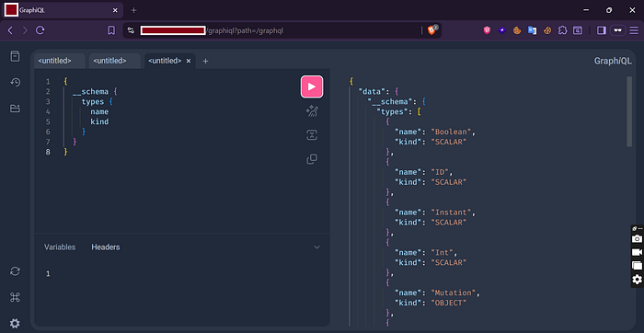Go back in browser history
This screenshot has height=333, width=644.
point(11,30)
